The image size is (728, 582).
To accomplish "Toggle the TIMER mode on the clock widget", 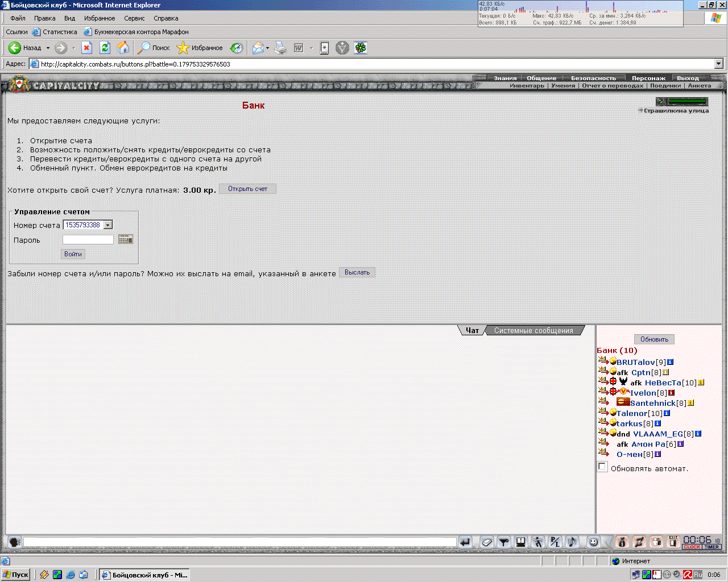I will point(712,547).
